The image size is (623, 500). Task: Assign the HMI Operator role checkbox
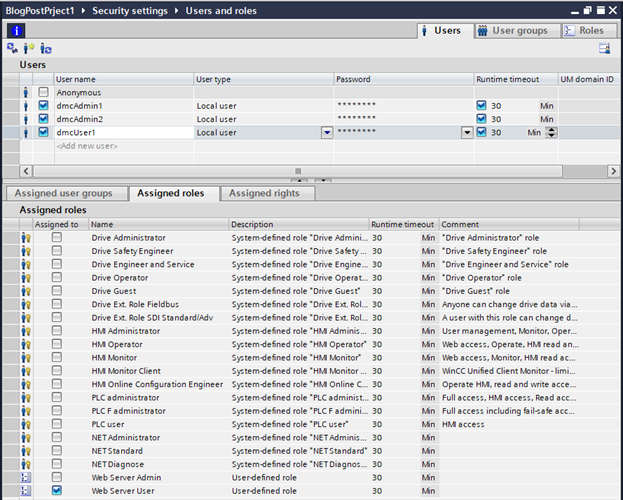[57, 344]
